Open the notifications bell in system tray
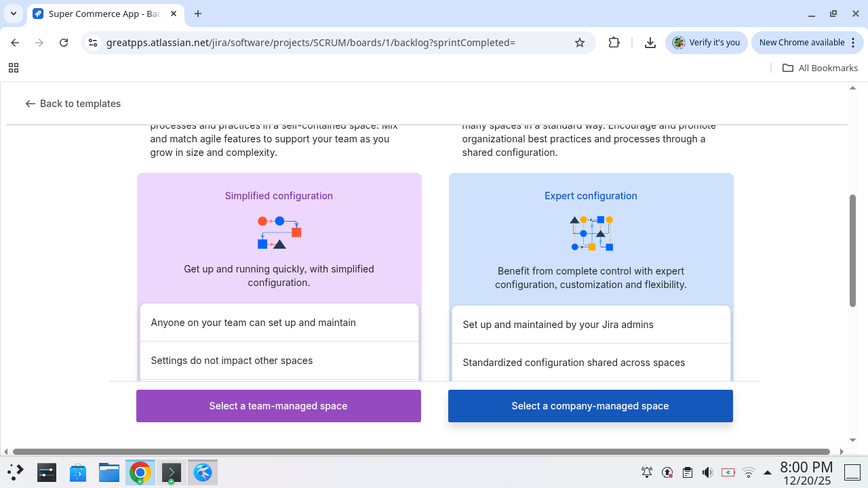This screenshot has width=868, height=488. (647, 472)
